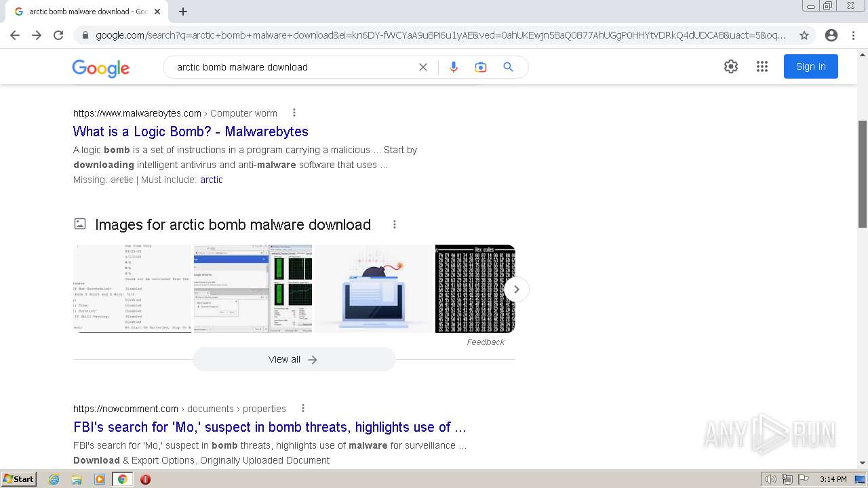Image resolution: width=868 pixels, height=488 pixels.
Task: Reload the current page
Action: click(x=58, y=35)
